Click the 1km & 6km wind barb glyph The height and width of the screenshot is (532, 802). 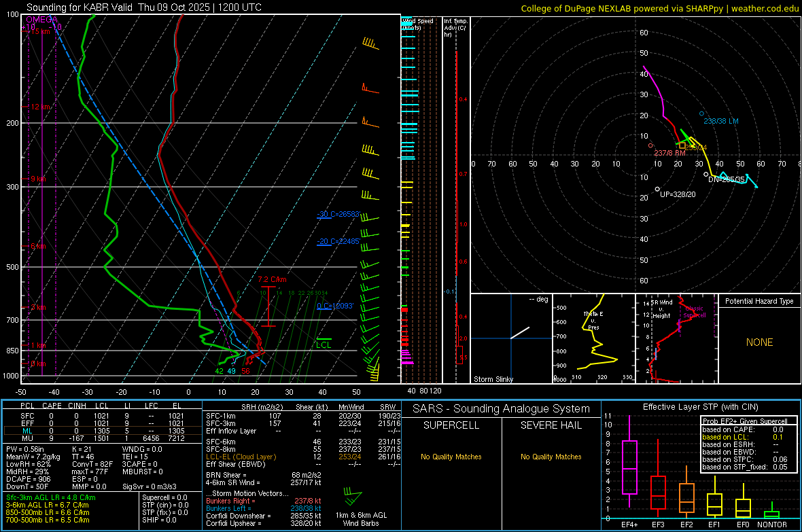353,496
